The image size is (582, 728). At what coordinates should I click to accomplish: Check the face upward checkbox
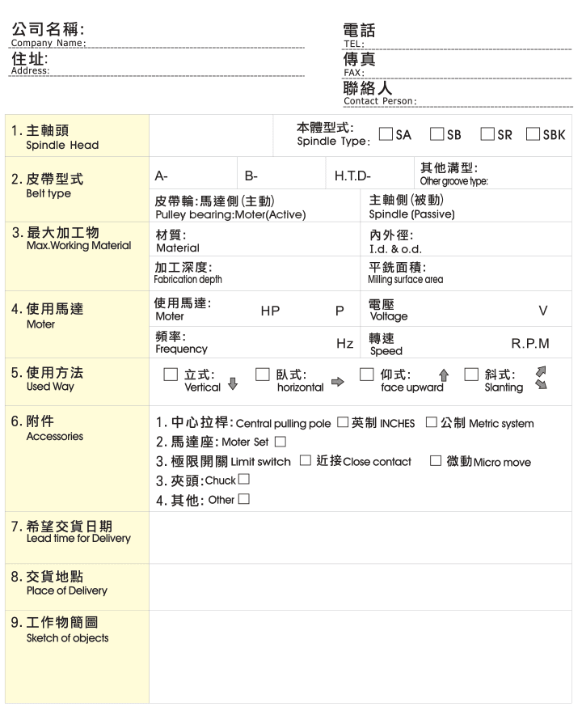click(x=367, y=375)
